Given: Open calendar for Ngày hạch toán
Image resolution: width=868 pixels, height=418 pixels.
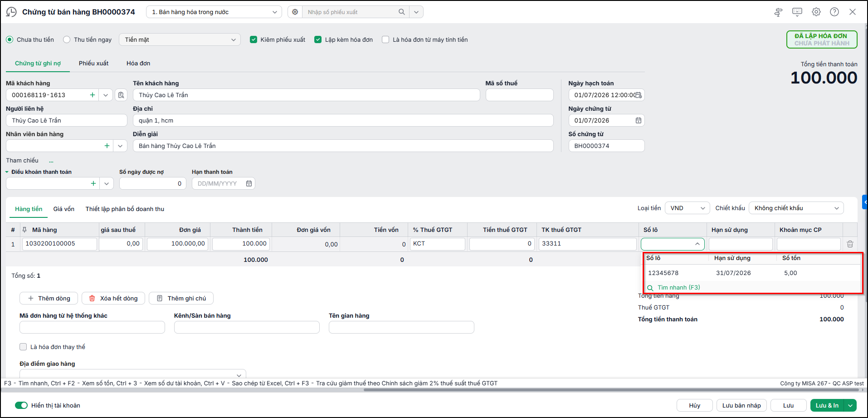Looking at the screenshot, I should point(638,95).
